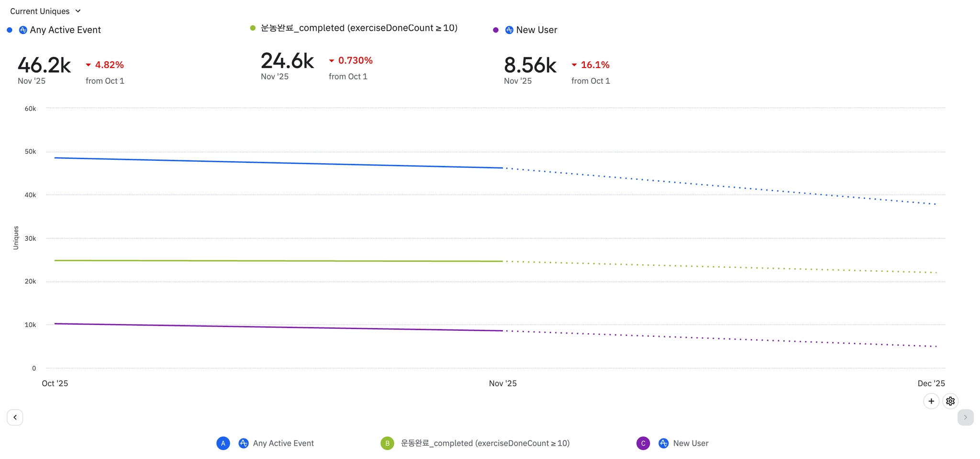Click the chart settings gear icon
980x459 pixels.
pyautogui.click(x=950, y=401)
